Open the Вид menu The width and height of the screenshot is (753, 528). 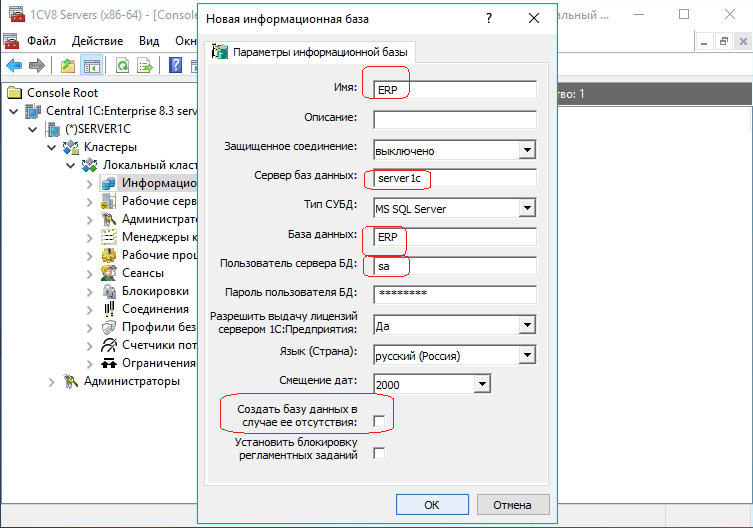tap(149, 41)
